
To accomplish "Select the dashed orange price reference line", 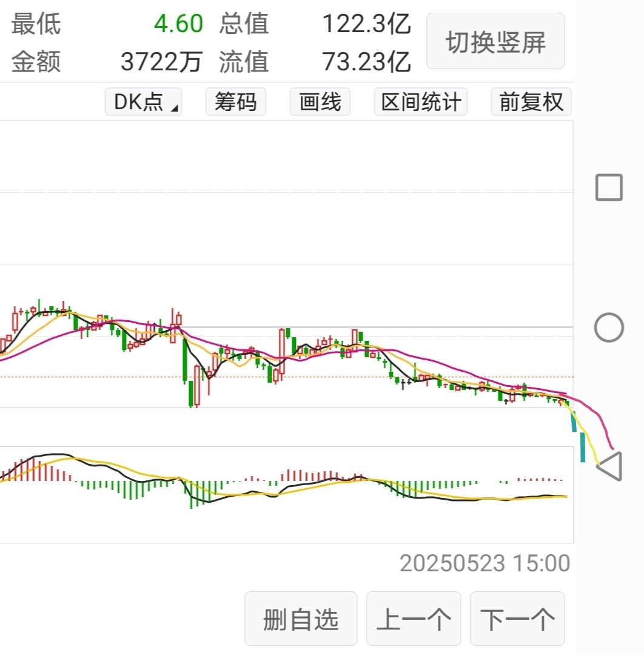I will 286,377.
